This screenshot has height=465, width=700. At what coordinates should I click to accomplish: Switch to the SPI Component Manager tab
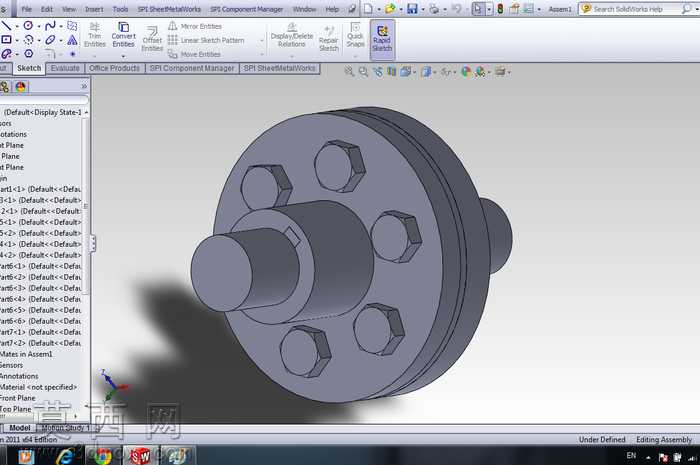[x=192, y=68]
